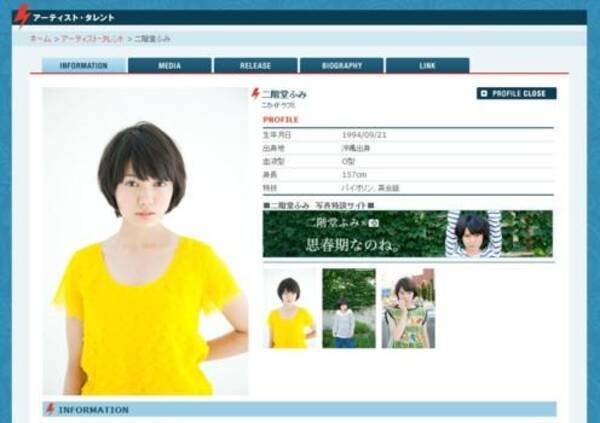Click the large yellow shirt profile photo

click(x=145, y=241)
